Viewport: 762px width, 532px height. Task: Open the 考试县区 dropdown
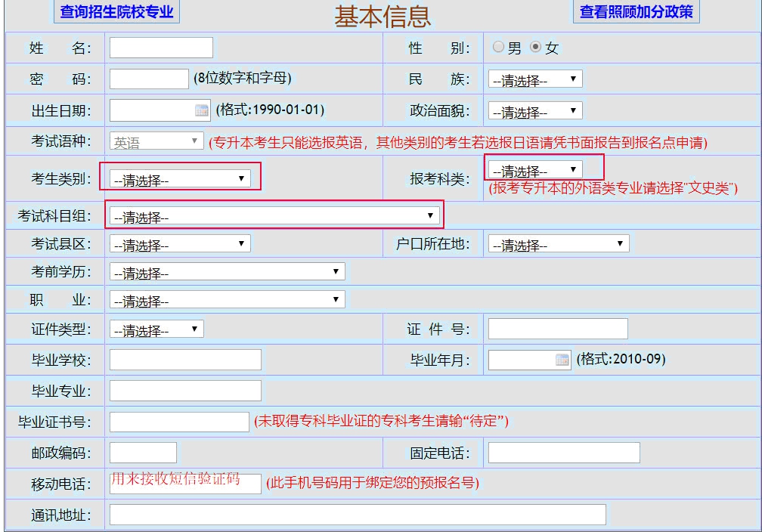[x=180, y=243]
